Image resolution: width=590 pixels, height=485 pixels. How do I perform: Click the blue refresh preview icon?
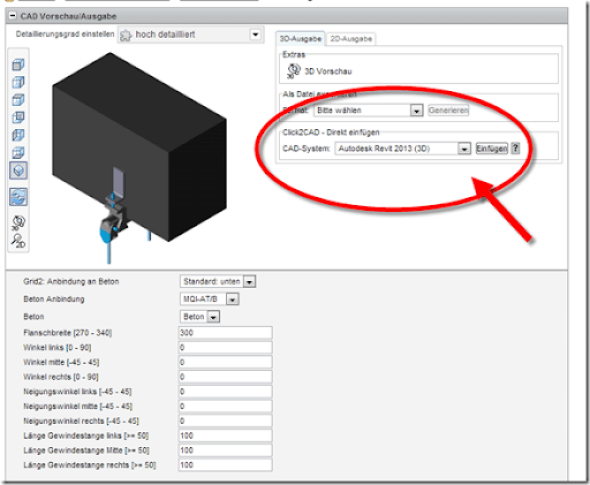coord(18,197)
